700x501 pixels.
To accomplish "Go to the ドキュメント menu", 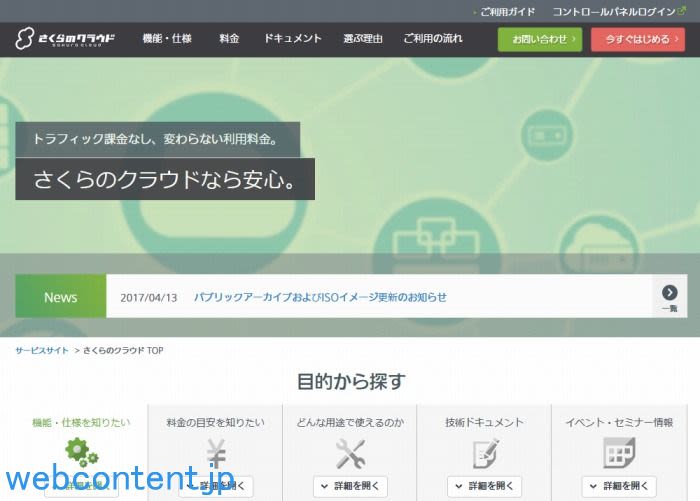I will pos(292,39).
